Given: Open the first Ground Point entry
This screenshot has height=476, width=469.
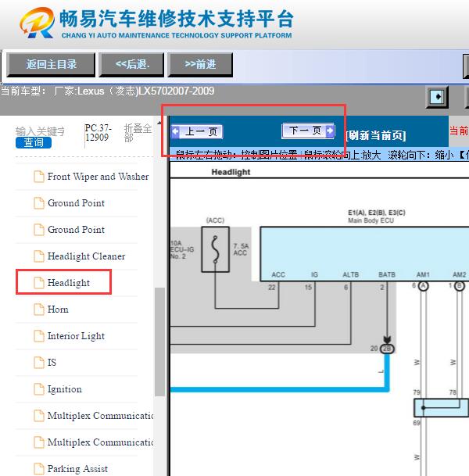Looking at the screenshot, I should (x=76, y=202).
